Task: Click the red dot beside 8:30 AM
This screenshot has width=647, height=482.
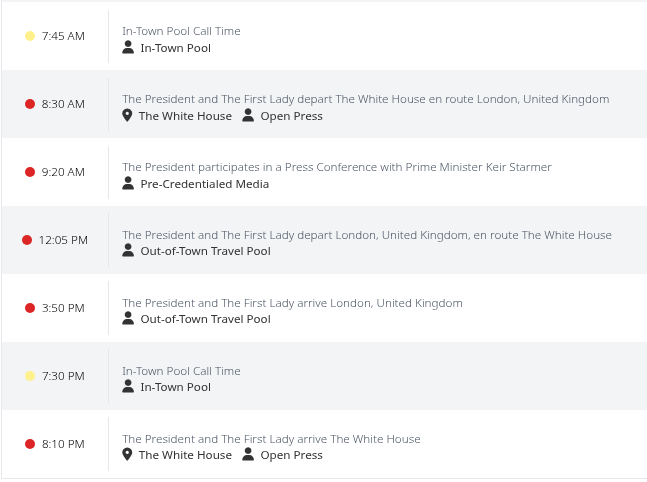Action: [30, 104]
